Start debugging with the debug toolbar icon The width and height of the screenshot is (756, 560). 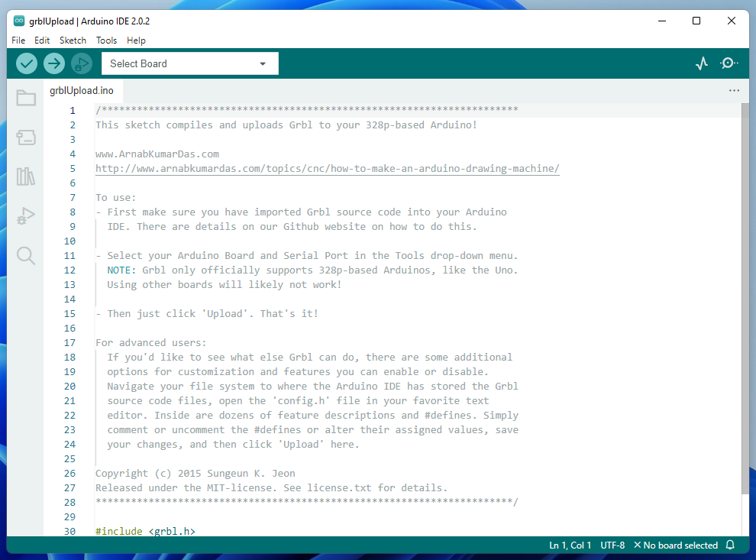pyautogui.click(x=81, y=63)
